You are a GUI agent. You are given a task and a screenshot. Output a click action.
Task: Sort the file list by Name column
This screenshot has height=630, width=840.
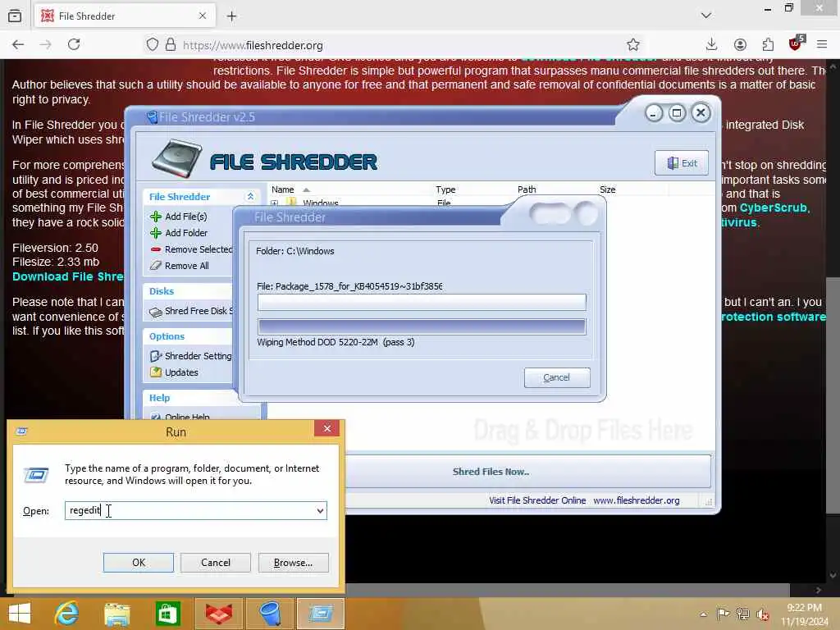282,189
